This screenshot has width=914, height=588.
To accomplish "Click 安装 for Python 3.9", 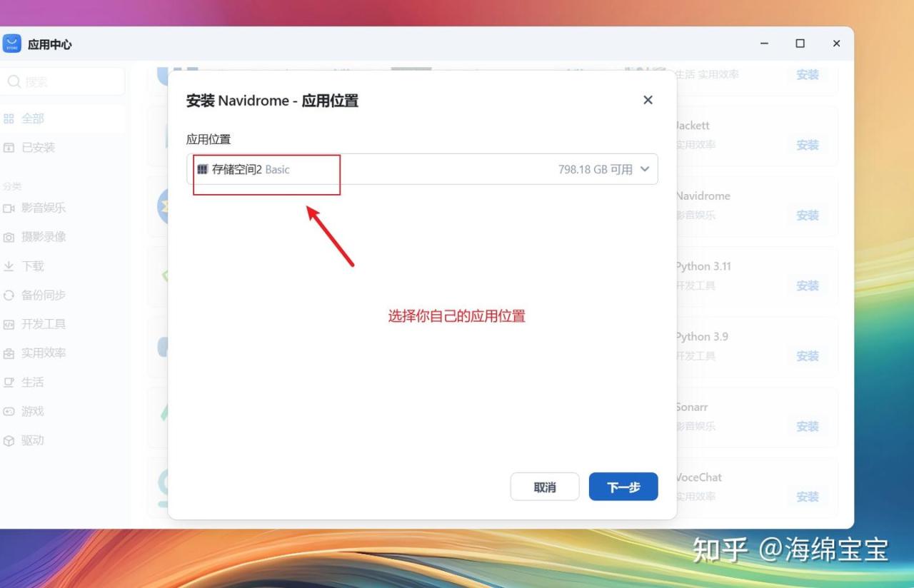I will click(x=808, y=356).
